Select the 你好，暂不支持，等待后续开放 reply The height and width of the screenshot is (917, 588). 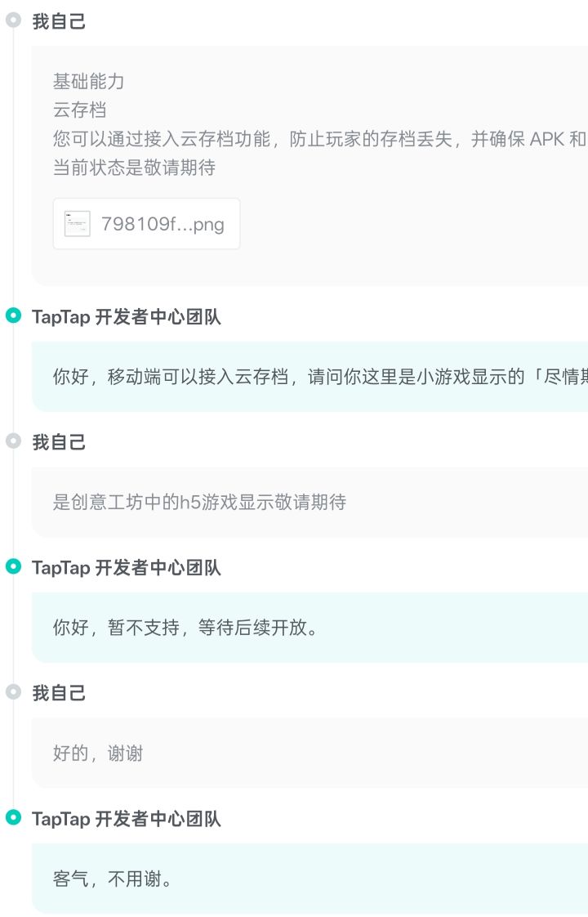[185, 628]
